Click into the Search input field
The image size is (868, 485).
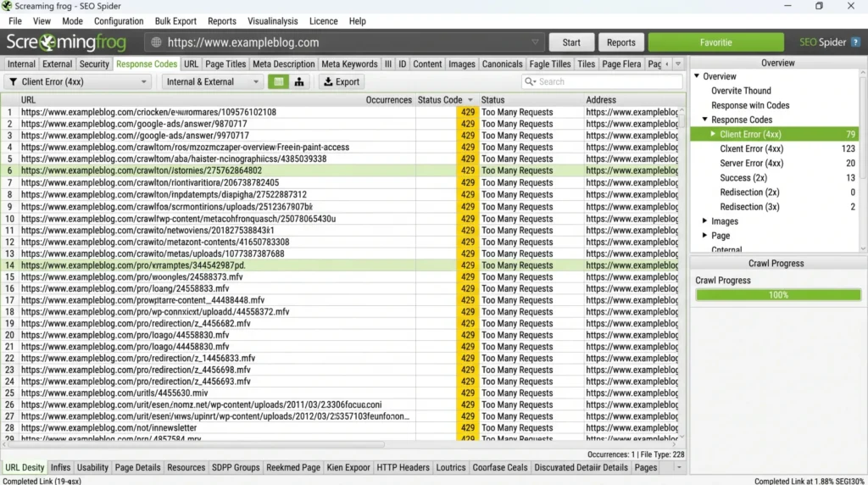[x=602, y=81]
